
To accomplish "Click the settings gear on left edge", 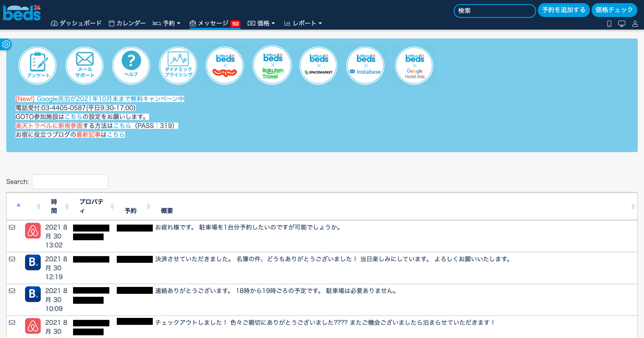I will (6, 44).
